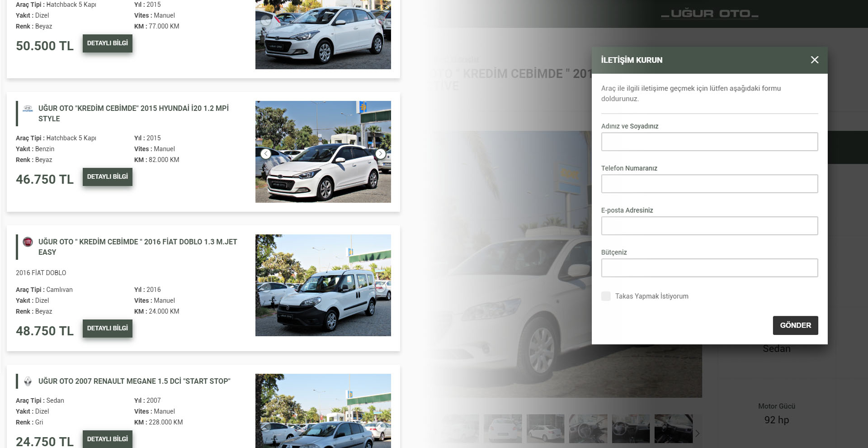
Task: Click the Fiat brand logo icon
Action: (28, 242)
